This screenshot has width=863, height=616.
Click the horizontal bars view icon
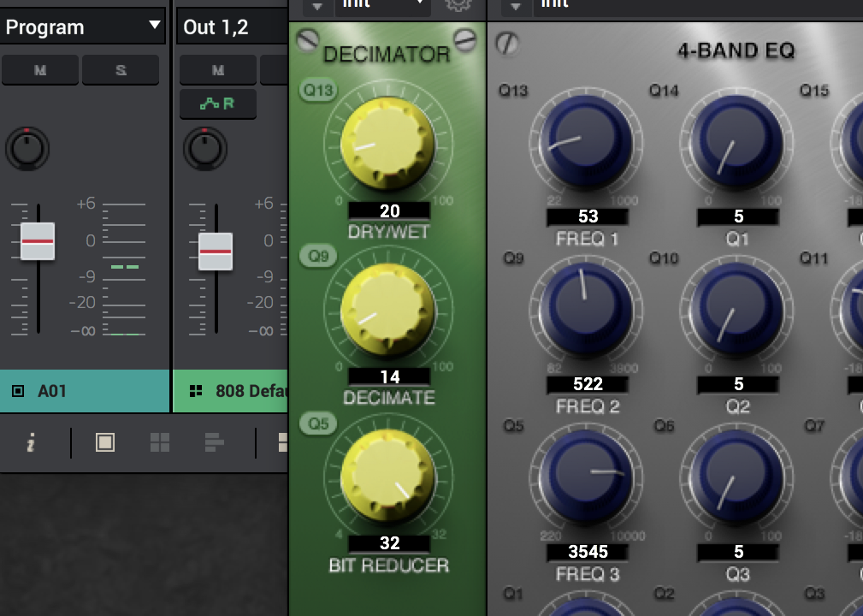point(215,442)
